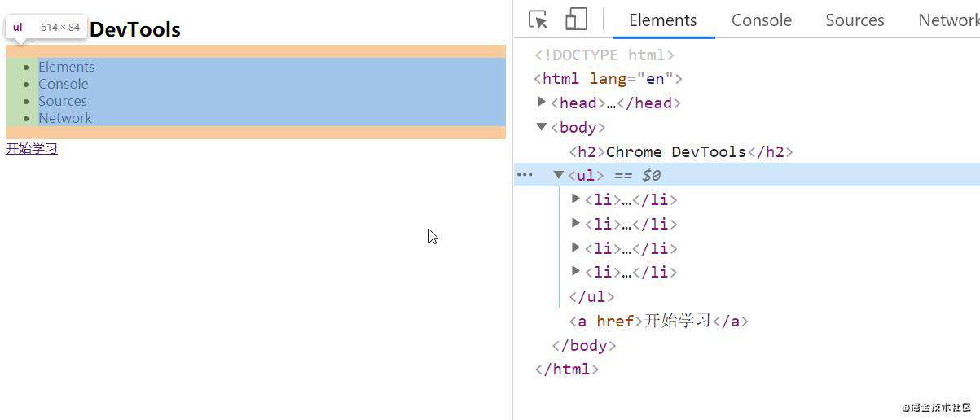
Task: Click the DevTools page heading
Action: (x=135, y=30)
